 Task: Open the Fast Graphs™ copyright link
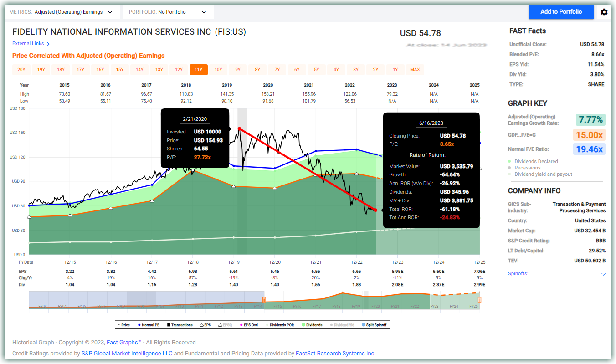[123, 343]
